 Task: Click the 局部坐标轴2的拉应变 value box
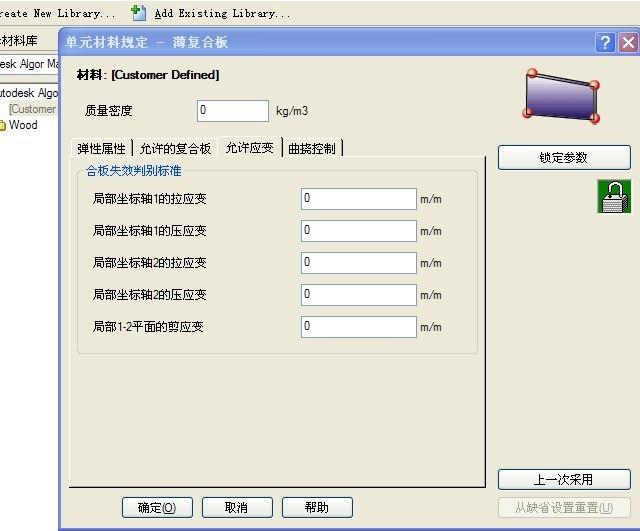(x=358, y=263)
